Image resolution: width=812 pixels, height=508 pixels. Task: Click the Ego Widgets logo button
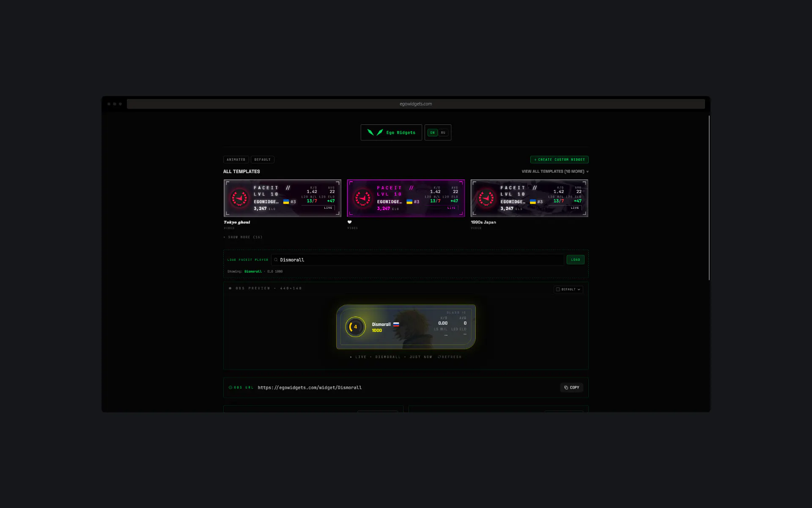point(391,133)
